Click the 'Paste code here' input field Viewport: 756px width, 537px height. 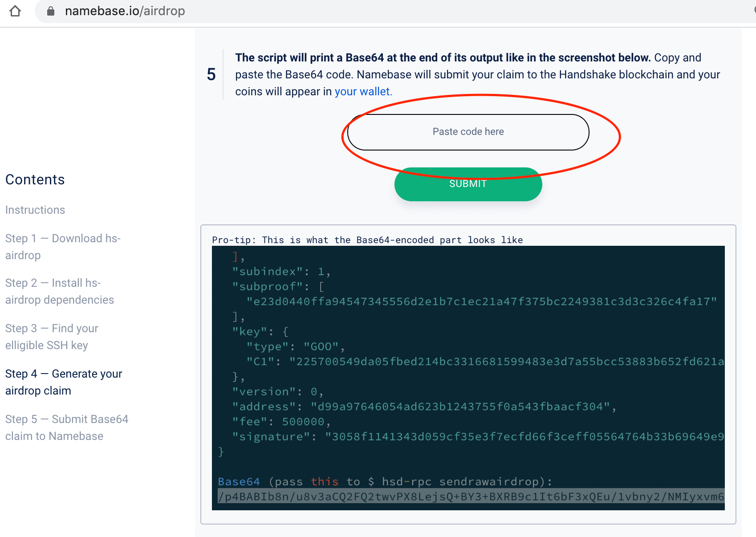[x=468, y=132]
